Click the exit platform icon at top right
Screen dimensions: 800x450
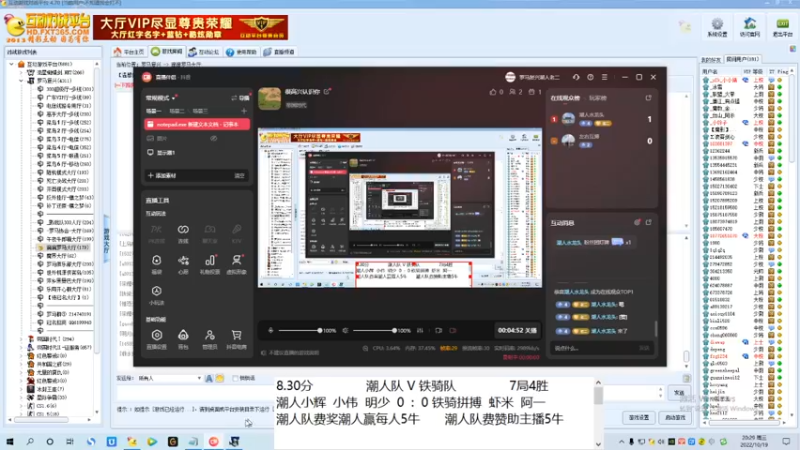[782, 23]
